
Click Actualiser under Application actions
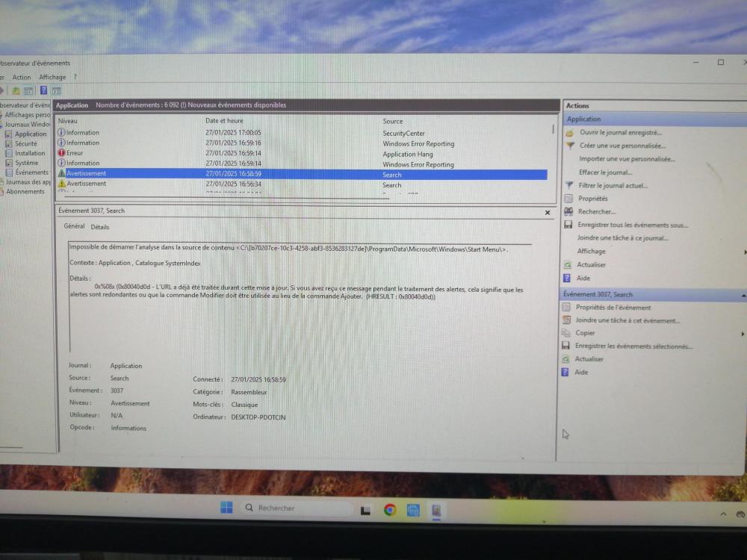click(x=591, y=265)
